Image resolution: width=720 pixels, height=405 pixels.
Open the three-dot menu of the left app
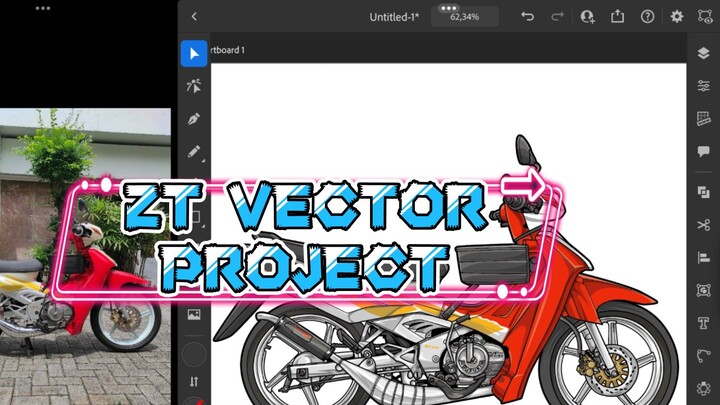(43, 8)
